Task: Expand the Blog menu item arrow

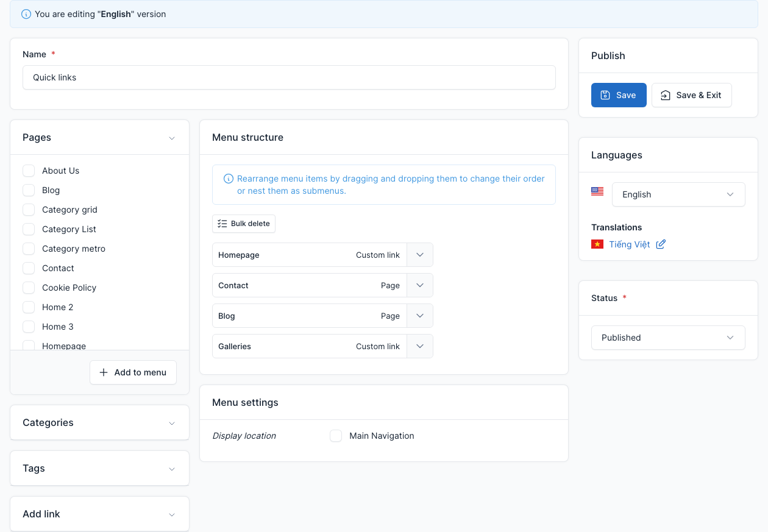Action: click(420, 316)
